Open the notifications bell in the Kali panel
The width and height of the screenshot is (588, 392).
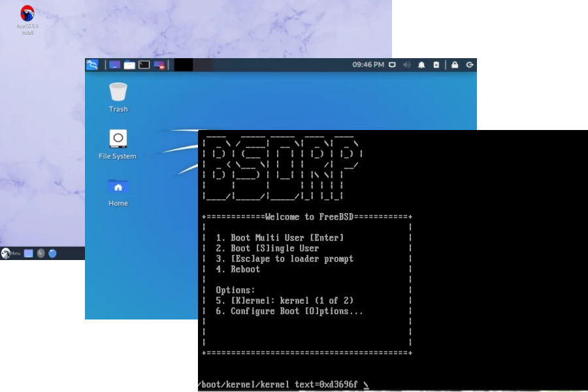[x=421, y=65]
